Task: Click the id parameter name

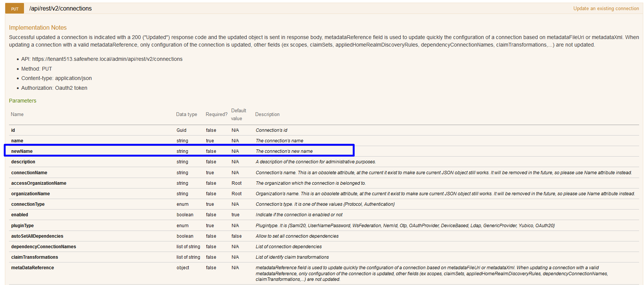Action: pyautogui.click(x=13, y=130)
